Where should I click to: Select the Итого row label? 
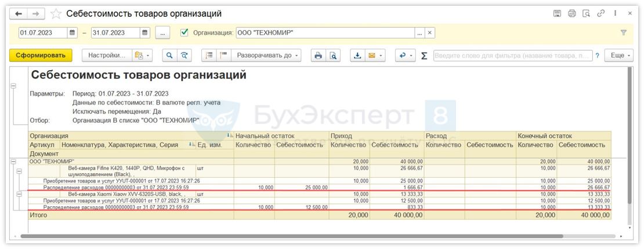pyautogui.click(x=131, y=215)
